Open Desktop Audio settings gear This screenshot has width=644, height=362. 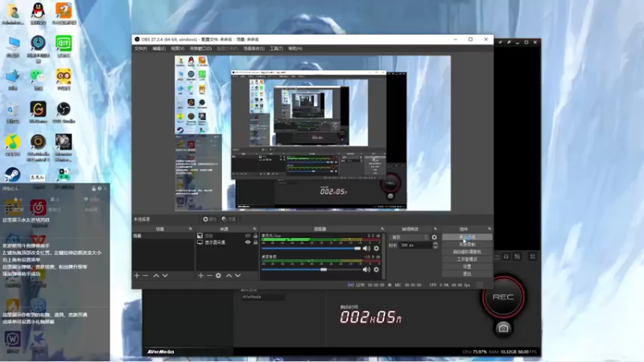pos(376,269)
